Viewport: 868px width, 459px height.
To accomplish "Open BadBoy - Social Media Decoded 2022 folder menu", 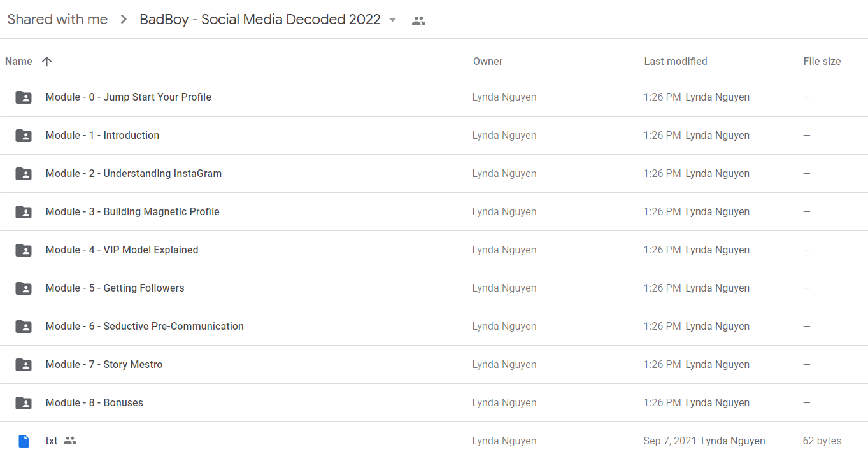I will (260, 20).
